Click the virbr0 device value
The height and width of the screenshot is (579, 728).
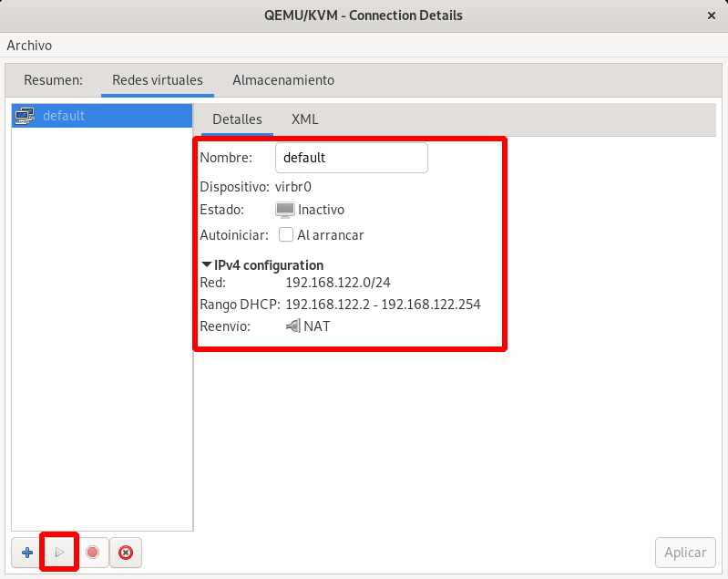293,187
